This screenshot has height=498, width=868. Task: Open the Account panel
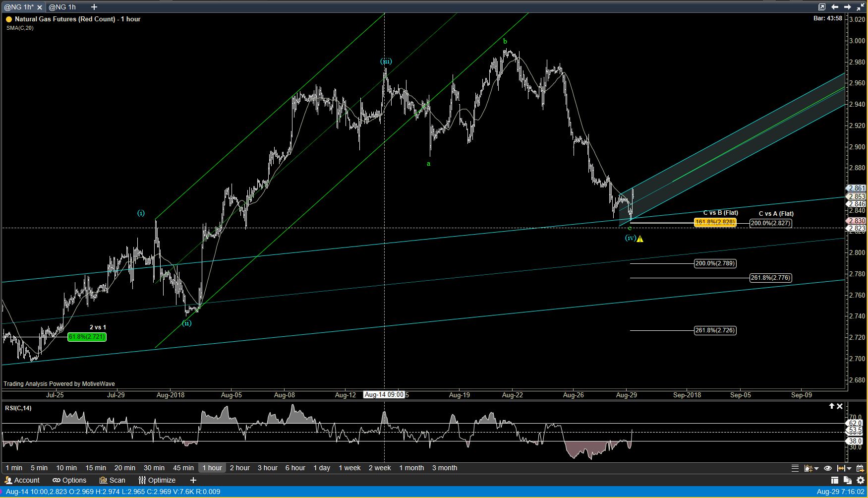pyautogui.click(x=22, y=480)
